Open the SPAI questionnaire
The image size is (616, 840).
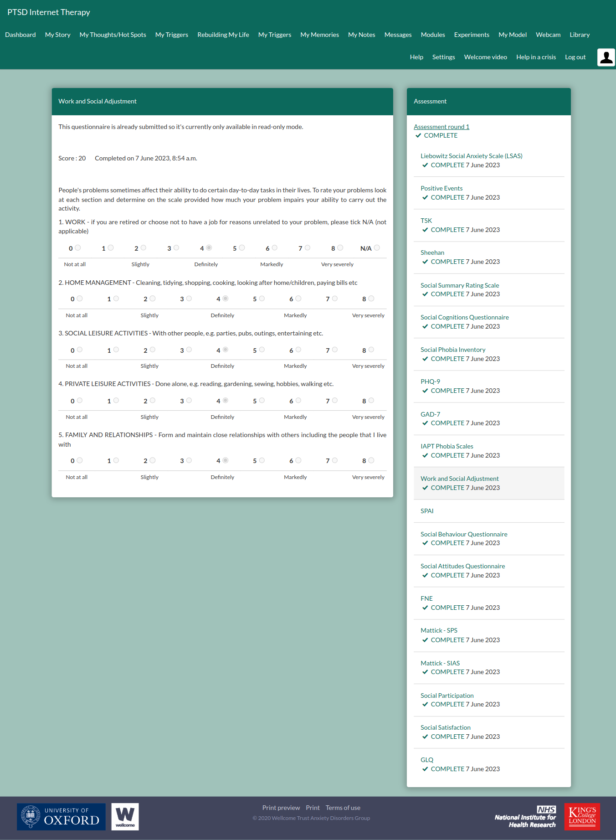coord(427,511)
